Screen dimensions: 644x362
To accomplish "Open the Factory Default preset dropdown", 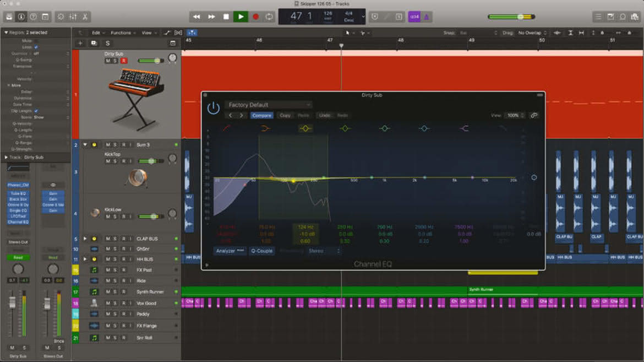I will click(268, 105).
